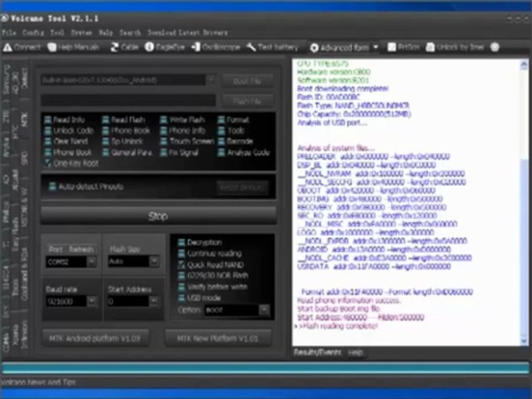Click MTK New Platform V1.01 button
Image resolution: width=532 pixels, height=399 pixels.
pos(218,338)
